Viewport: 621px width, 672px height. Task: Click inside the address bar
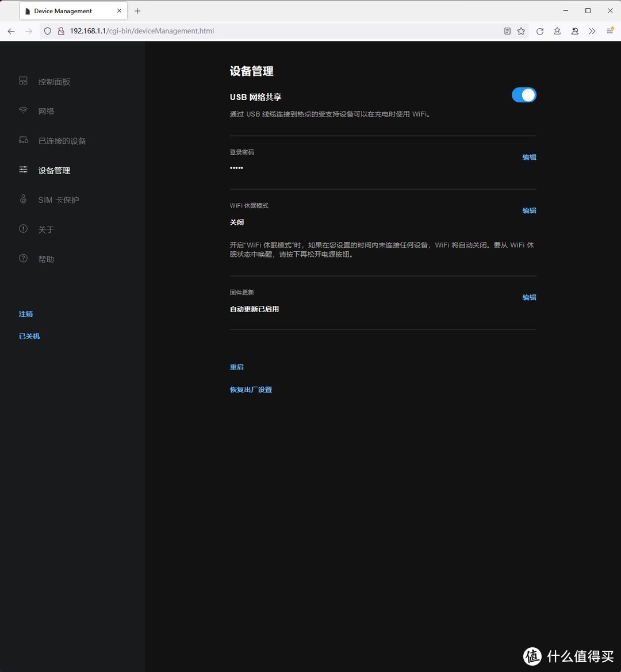[x=230, y=31]
